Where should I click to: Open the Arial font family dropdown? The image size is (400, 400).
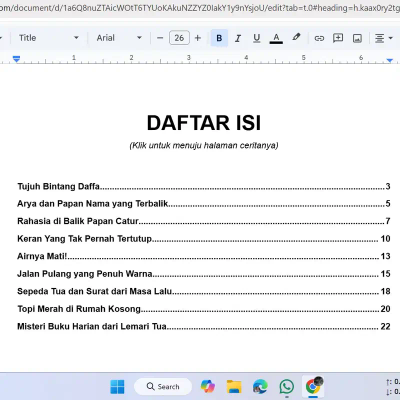[x=119, y=38]
